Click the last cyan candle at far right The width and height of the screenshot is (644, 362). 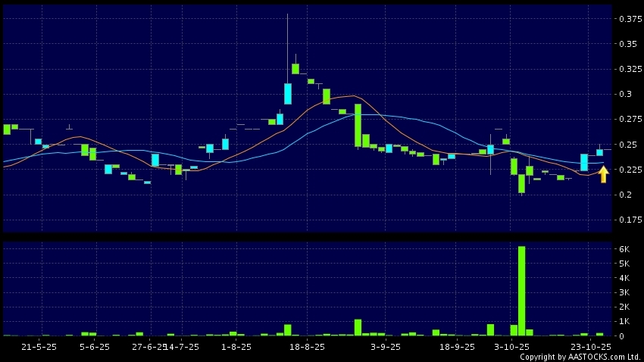click(599, 152)
